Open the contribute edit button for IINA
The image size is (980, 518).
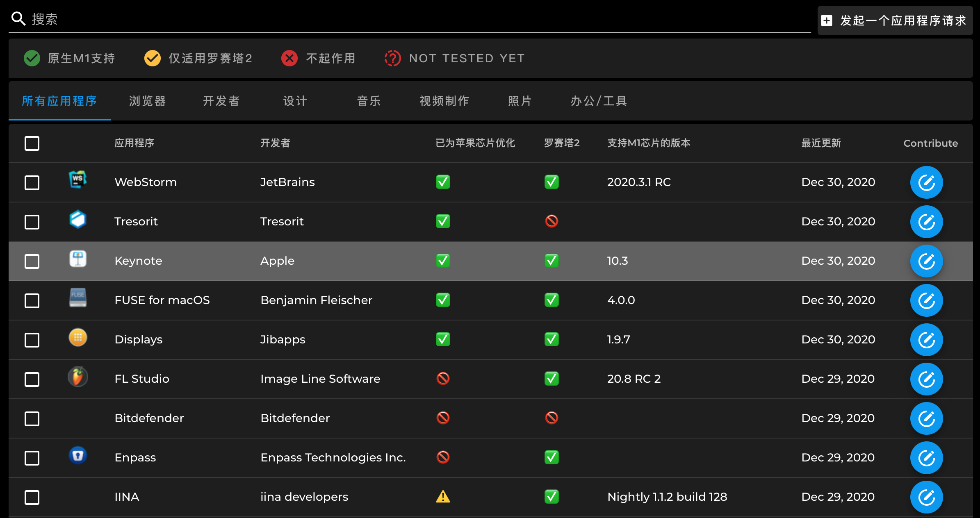pyautogui.click(x=926, y=497)
